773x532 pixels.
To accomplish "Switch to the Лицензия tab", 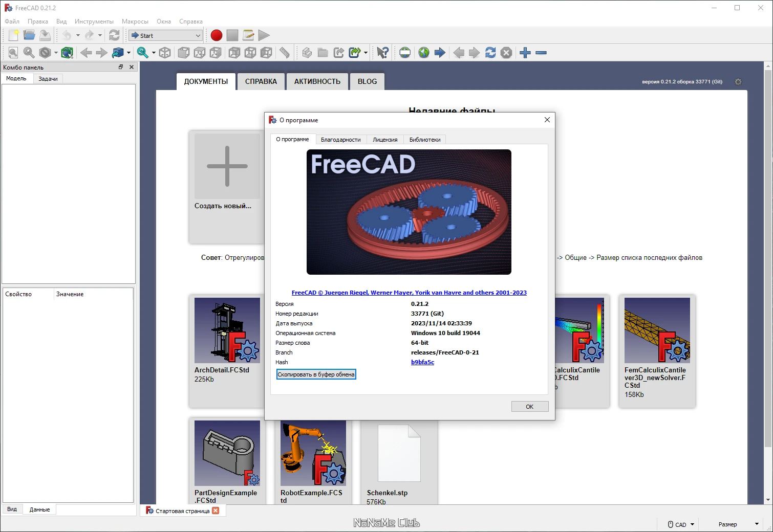I will click(x=385, y=140).
